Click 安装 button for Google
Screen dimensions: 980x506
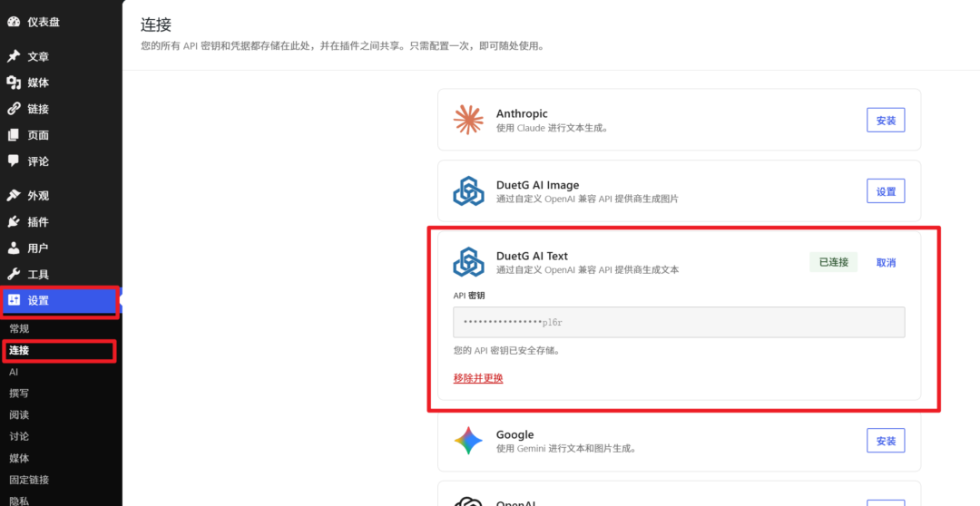tap(886, 441)
